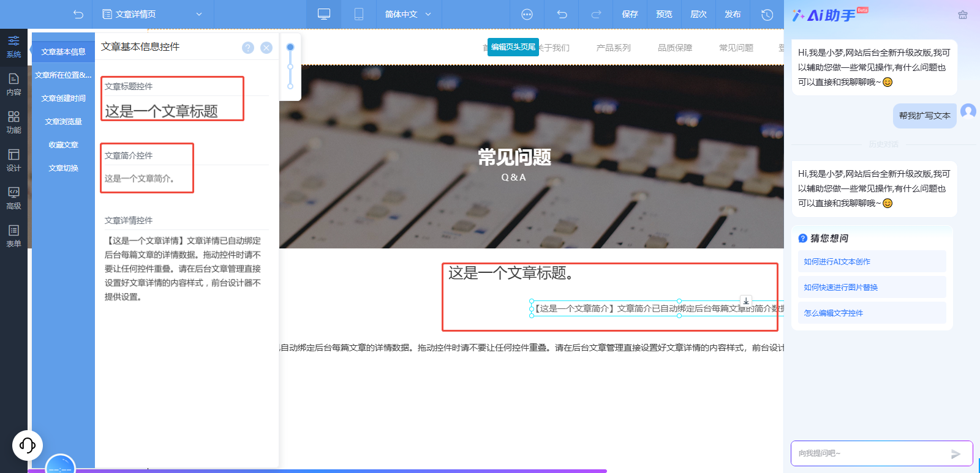This screenshot has height=473, width=980.
Task: Click the 常见问题 banner heading
Action: (x=514, y=157)
